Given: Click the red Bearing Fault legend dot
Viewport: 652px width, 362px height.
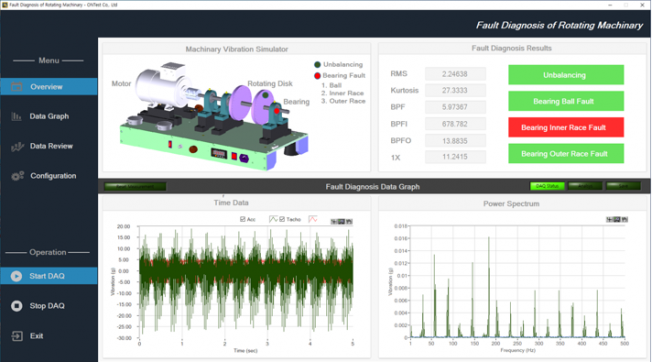Looking at the screenshot, I should 317,76.
